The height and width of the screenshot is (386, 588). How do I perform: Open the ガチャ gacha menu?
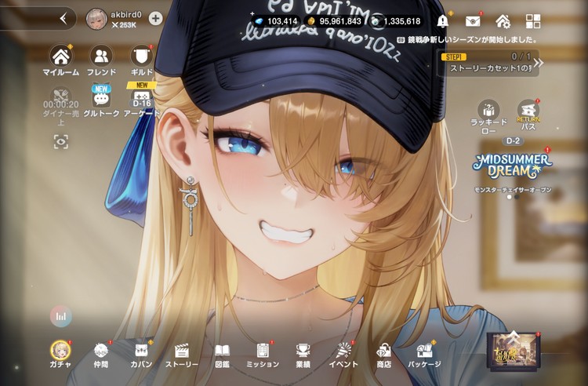[60, 354]
